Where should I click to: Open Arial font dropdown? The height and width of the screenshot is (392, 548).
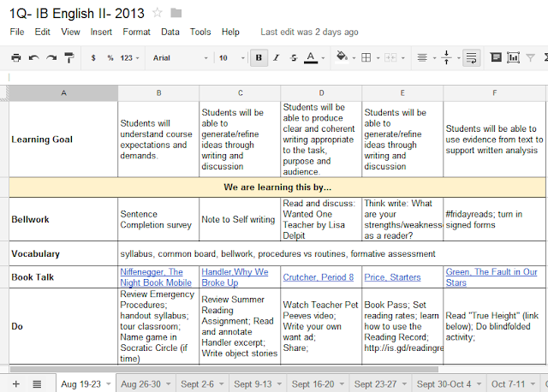click(181, 58)
